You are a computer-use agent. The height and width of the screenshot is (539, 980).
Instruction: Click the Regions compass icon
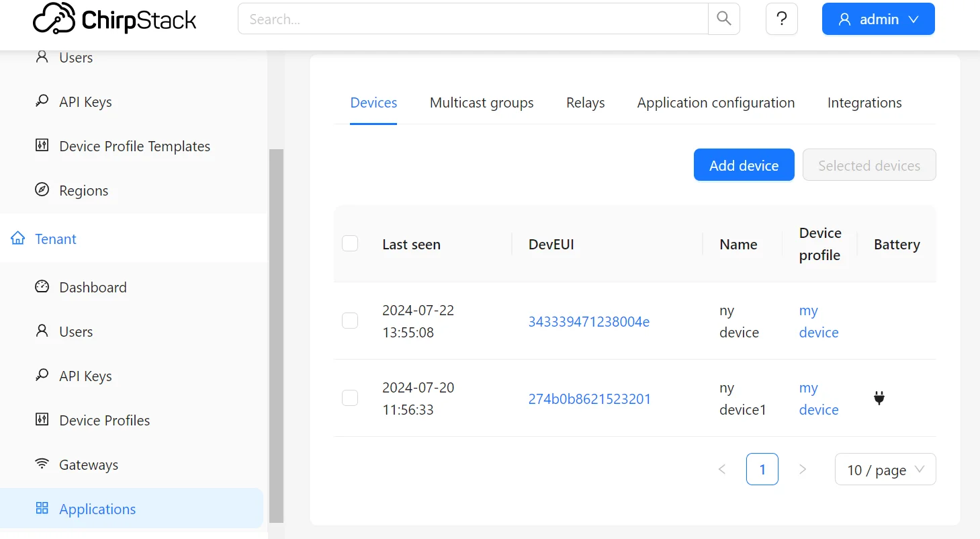click(x=42, y=190)
